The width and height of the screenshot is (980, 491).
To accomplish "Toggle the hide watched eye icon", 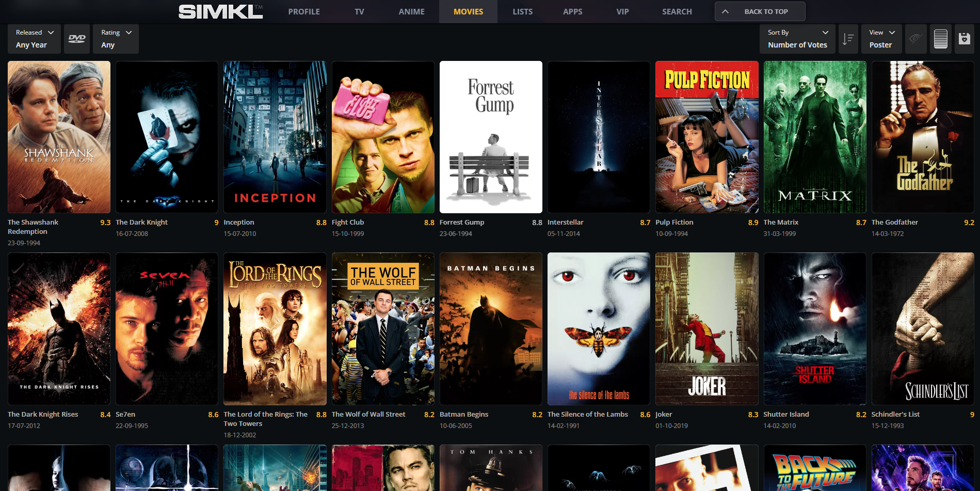I will coord(915,39).
